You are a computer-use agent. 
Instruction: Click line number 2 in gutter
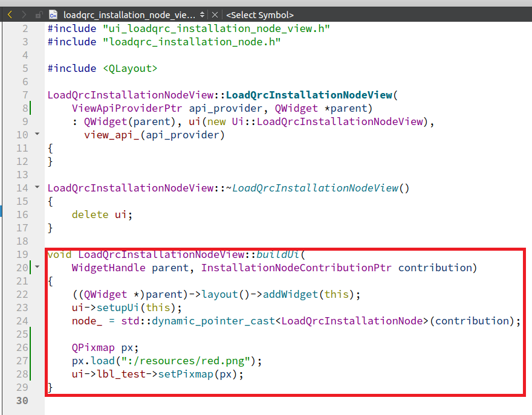click(25, 28)
